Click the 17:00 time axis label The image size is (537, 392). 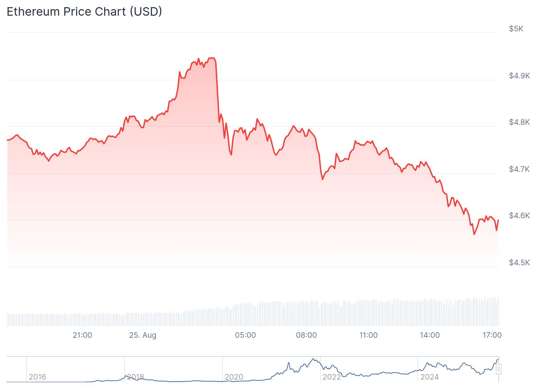(492, 335)
